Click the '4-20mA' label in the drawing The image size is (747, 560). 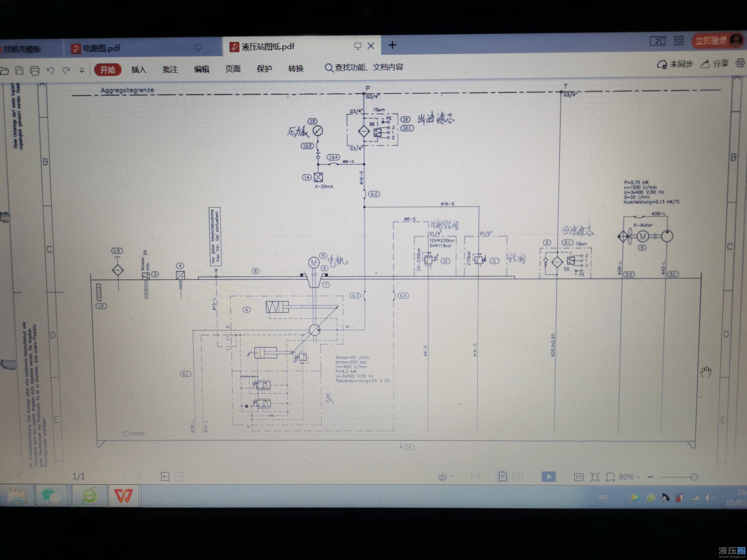[324, 186]
